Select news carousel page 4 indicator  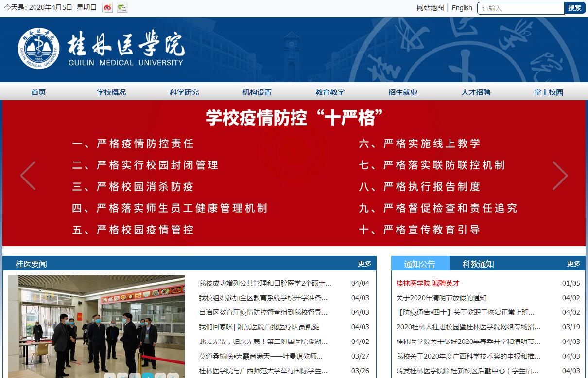tap(148, 376)
